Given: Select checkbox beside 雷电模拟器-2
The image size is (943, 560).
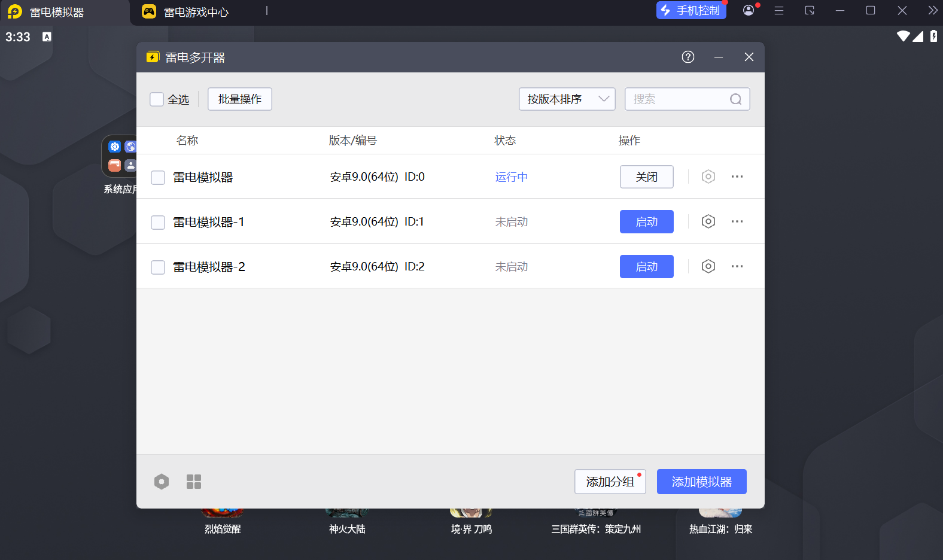Looking at the screenshot, I should (158, 267).
